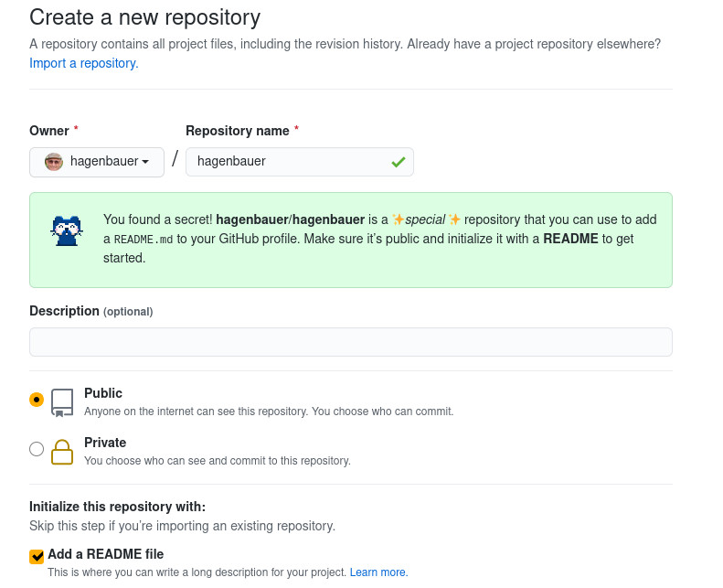
Task: Click the 'README.md' code text in notice
Action: pos(144,240)
